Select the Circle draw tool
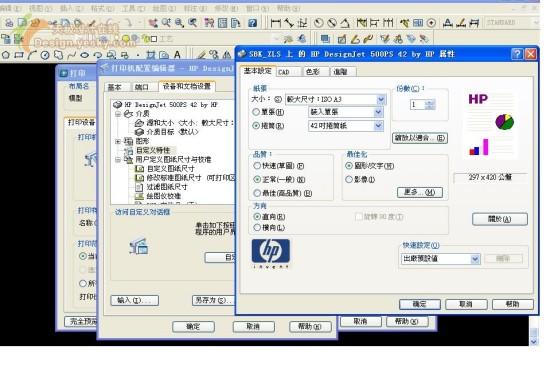This screenshot has width=550, height=385. coord(45,55)
